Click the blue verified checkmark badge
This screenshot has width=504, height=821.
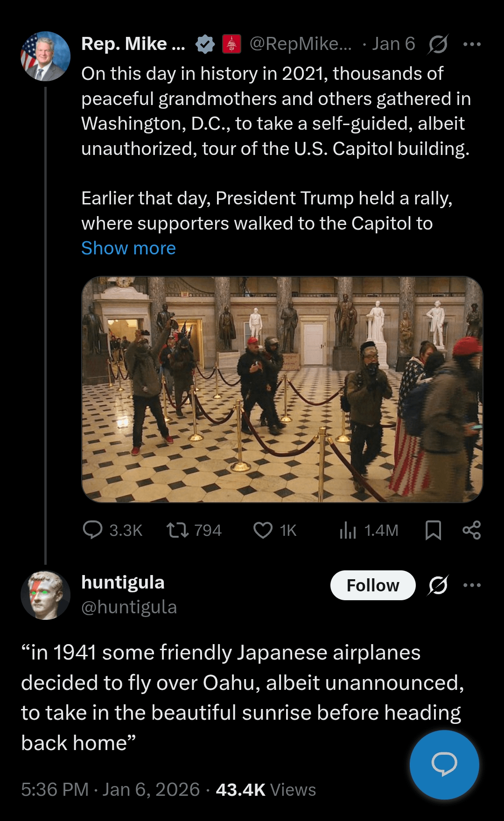click(x=205, y=44)
